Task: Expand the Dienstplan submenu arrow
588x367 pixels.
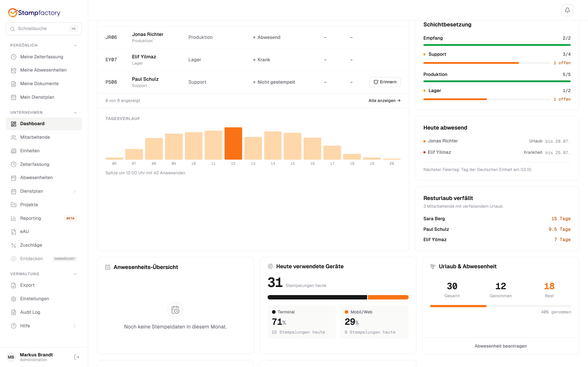Action: (x=75, y=191)
